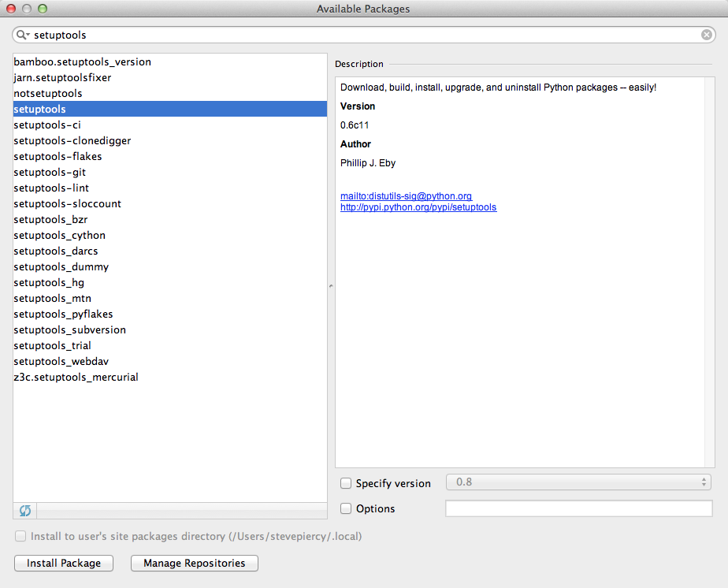Enable the Options checkbox
The image size is (728, 588).
tap(346, 508)
